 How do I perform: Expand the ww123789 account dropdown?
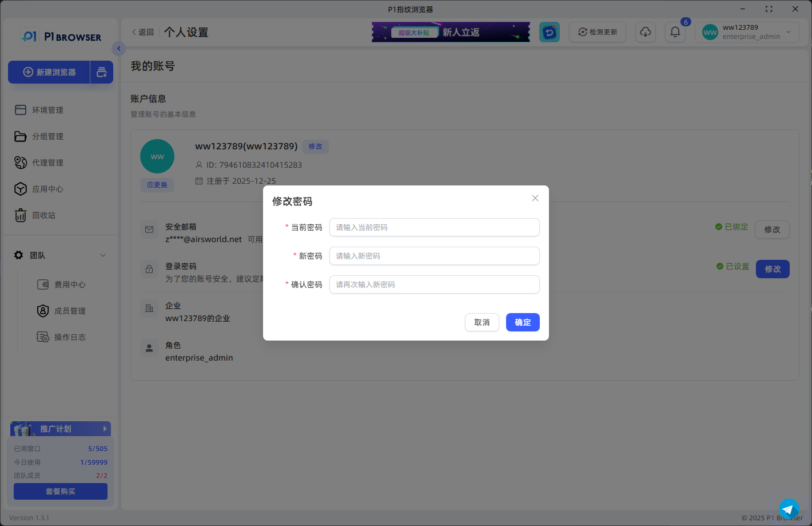[747, 32]
